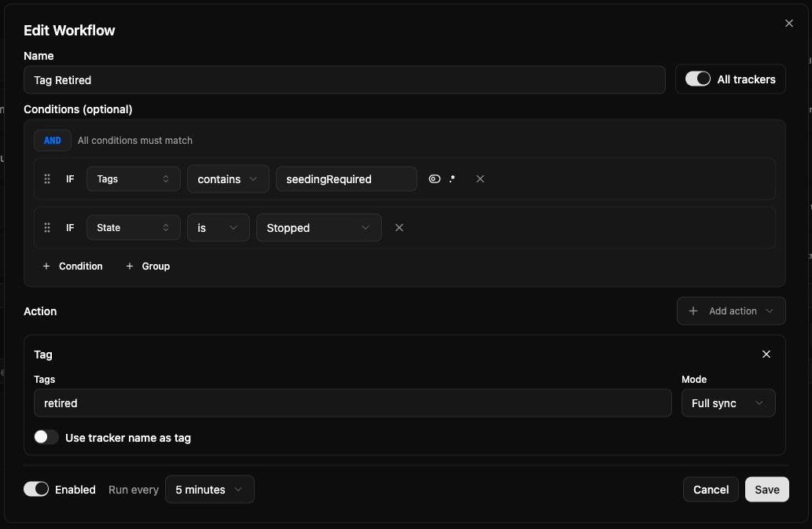Expand the Stopped state value dropdown
The width and height of the screenshot is (812, 529).
coord(318,228)
